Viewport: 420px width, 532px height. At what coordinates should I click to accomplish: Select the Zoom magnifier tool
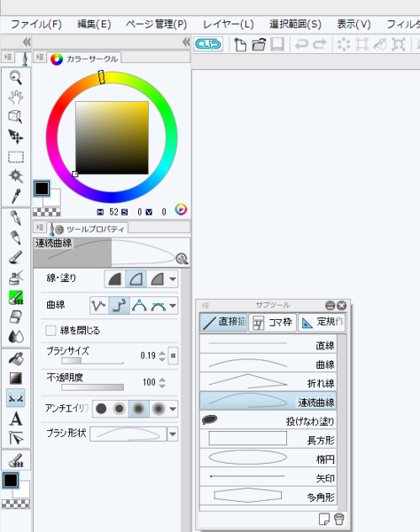click(x=16, y=78)
